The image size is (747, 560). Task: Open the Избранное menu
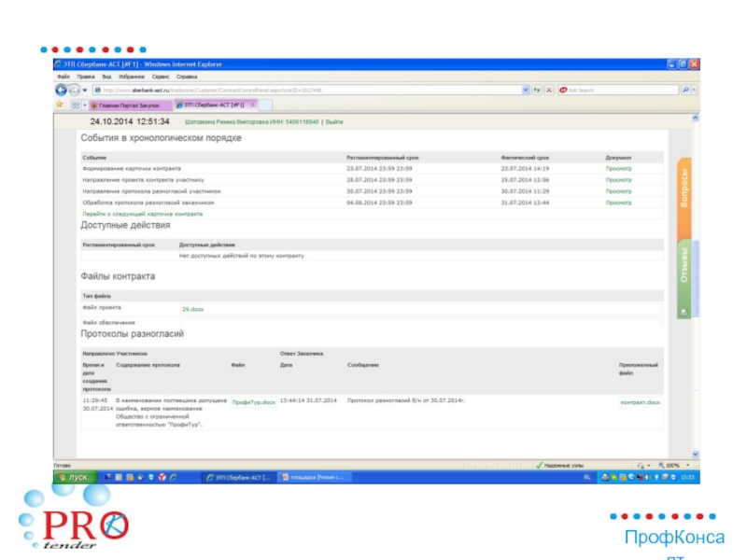(x=132, y=77)
